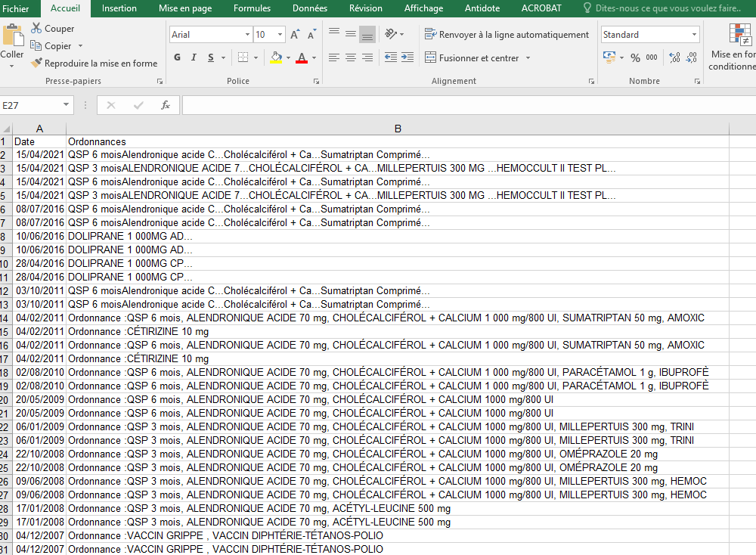Viewport: 756px width, 555px height.
Task: Switch to the Révision tab
Action: (x=365, y=8)
